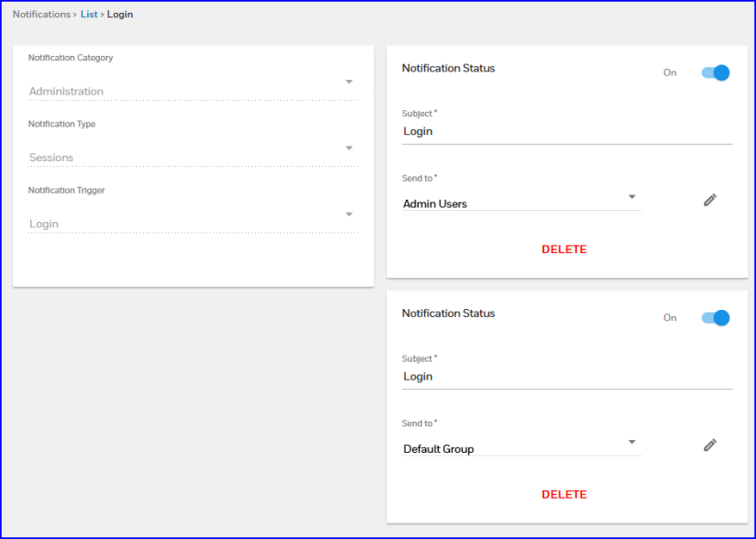Disable the Default Group notification status switch
The height and width of the screenshot is (539, 756).
(x=715, y=318)
